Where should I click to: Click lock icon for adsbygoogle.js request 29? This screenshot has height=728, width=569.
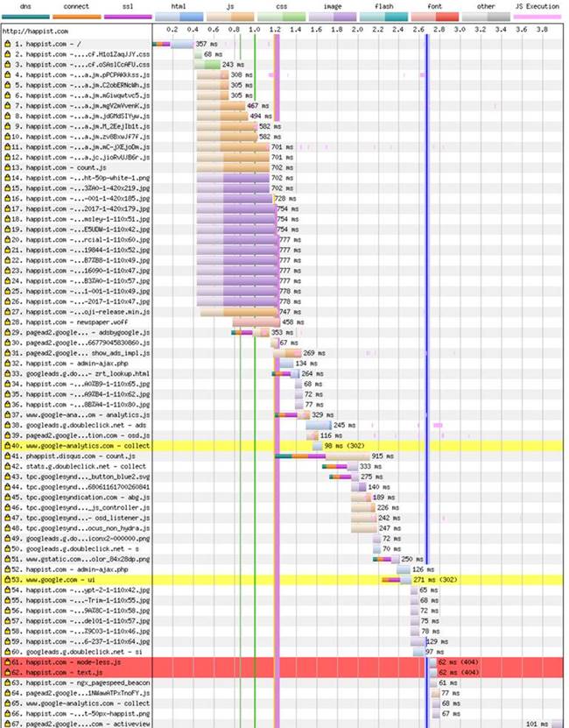click(7, 333)
